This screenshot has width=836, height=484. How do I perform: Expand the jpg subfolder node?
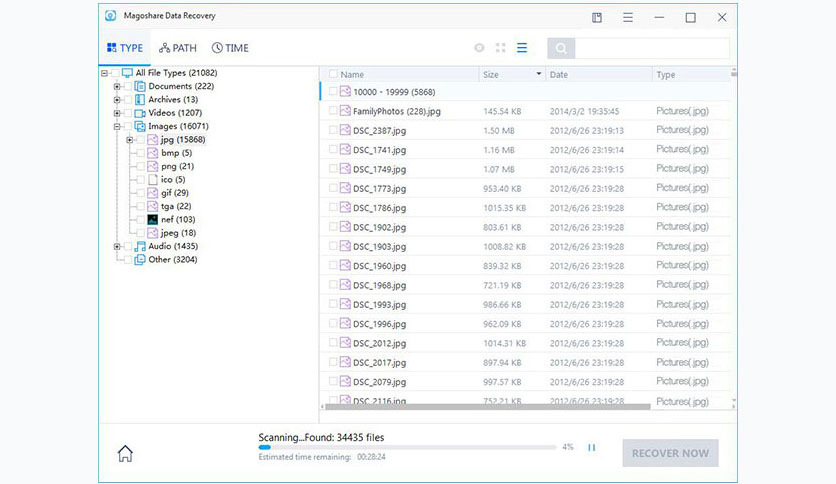[130, 140]
